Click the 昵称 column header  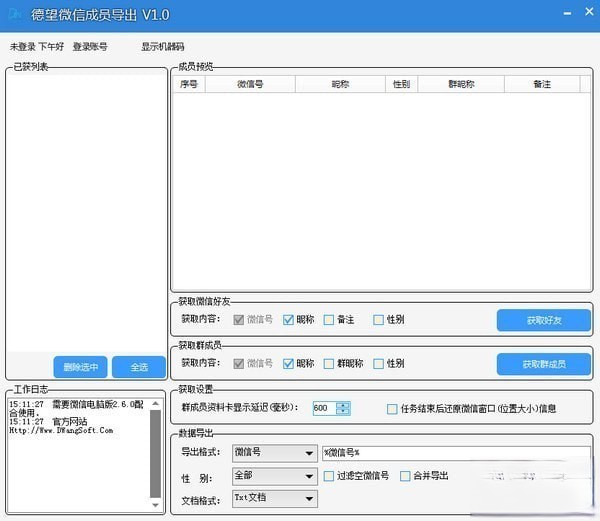[340, 84]
